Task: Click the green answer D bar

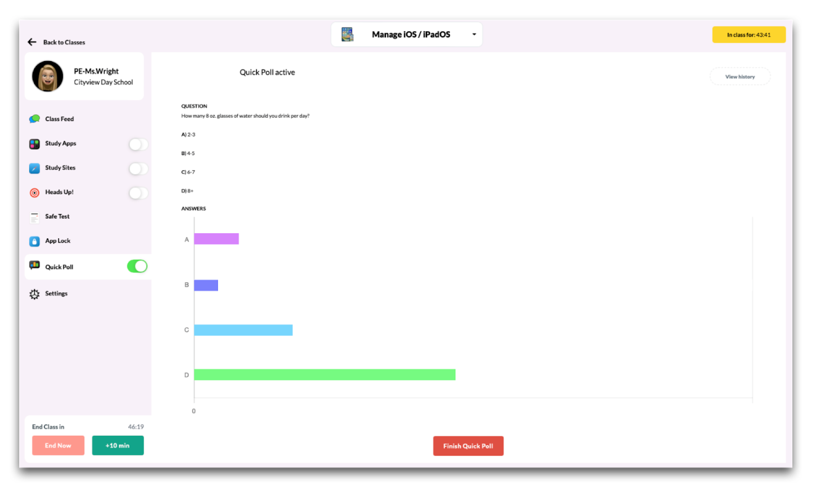Action: click(324, 375)
